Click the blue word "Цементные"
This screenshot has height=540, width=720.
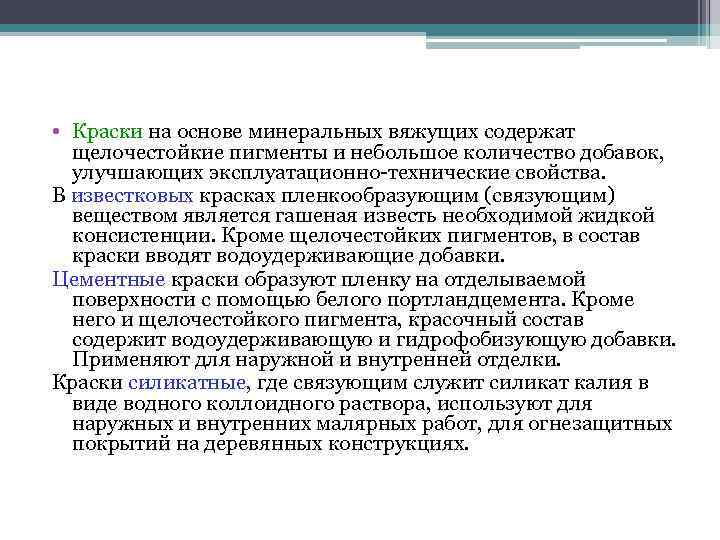108,279
